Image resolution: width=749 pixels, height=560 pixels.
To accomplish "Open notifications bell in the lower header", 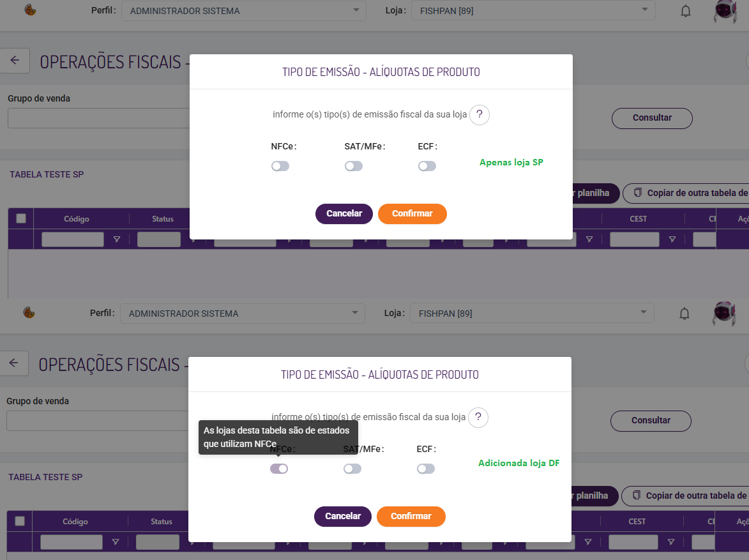I will pyautogui.click(x=685, y=314).
